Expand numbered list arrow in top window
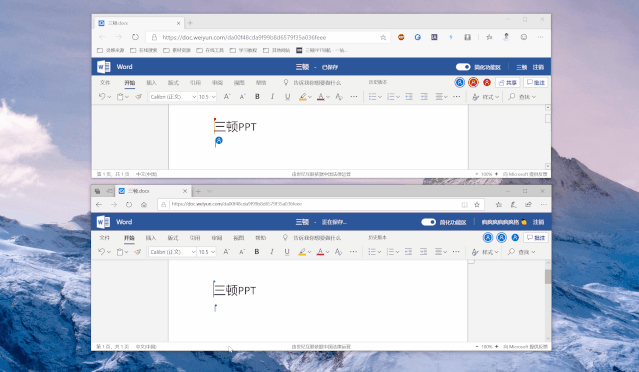Screen dimensions: 639x372 coord(398,97)
